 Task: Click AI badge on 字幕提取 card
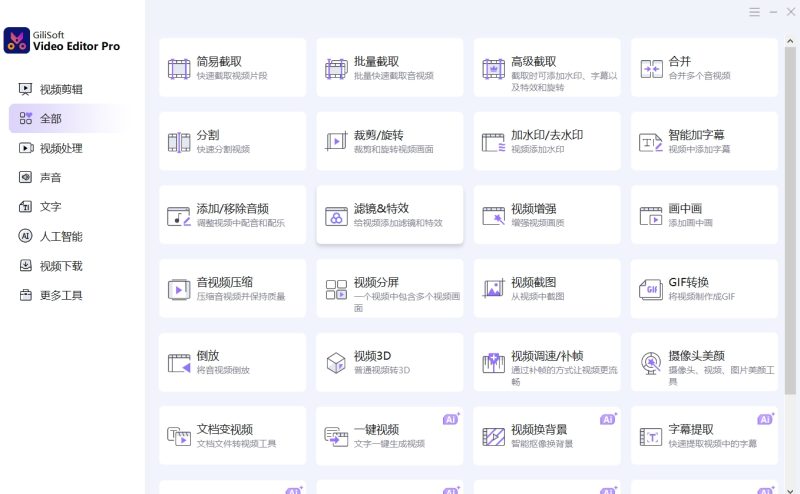click(x=765, y=419)
